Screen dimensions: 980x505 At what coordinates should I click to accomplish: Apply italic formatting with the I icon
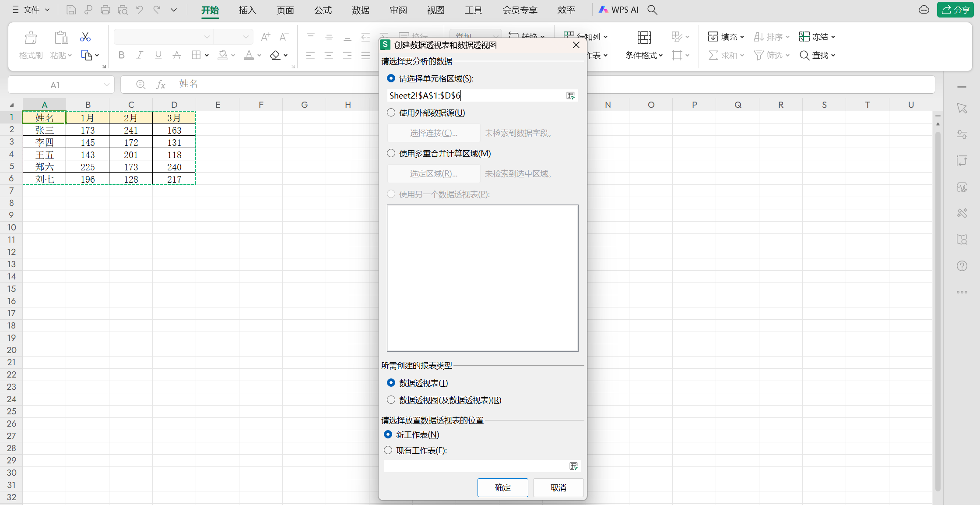[x=140, y=55]
